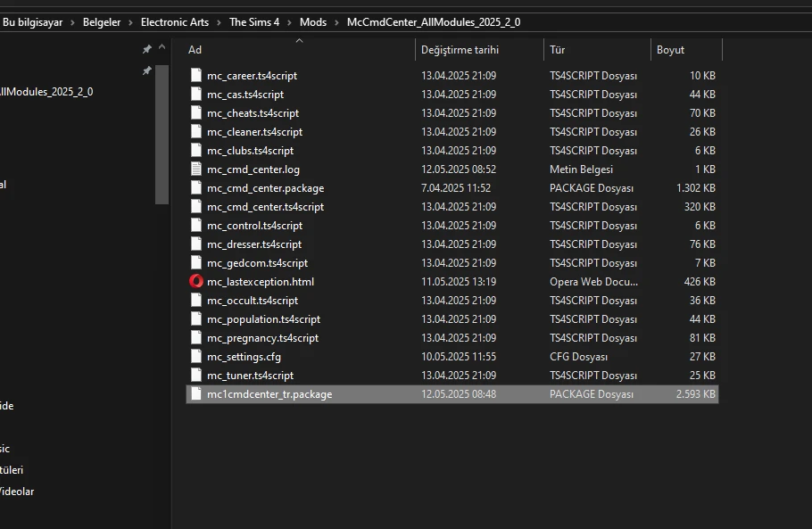This screenshot has width=812, height=529.
Task: Click the mc_settings.cfg file icon
Action: (x=195, y=356)
